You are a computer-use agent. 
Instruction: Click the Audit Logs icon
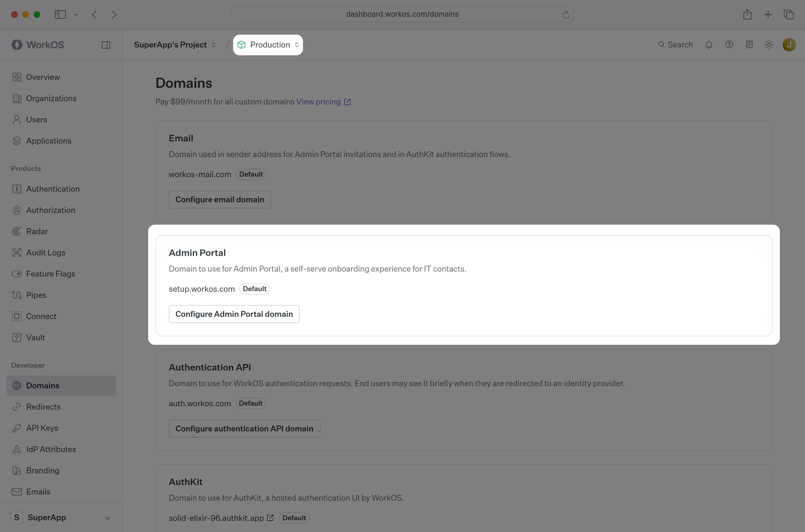click(16, 253)
